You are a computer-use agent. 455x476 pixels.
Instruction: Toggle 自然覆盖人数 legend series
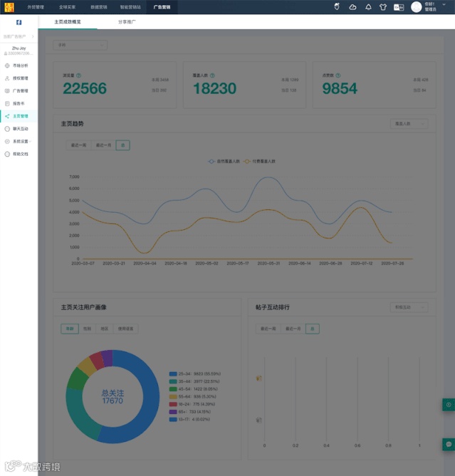pos(224,162)
